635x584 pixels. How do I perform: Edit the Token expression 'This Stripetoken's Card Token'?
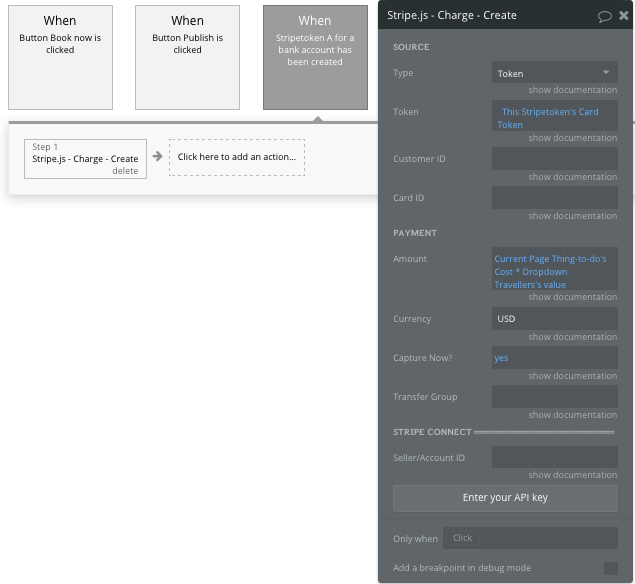[x=554, y=117]
